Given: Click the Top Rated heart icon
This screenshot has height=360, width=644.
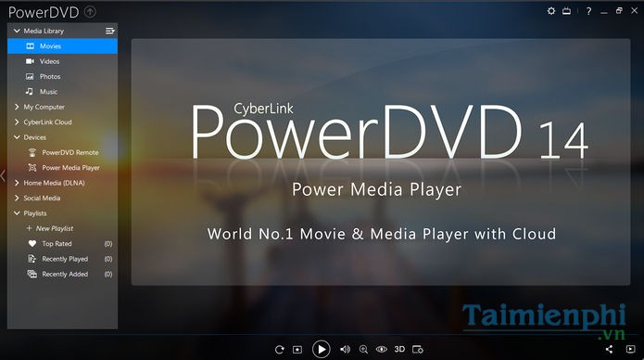Looking at the screenshot, I should point(32,244).
